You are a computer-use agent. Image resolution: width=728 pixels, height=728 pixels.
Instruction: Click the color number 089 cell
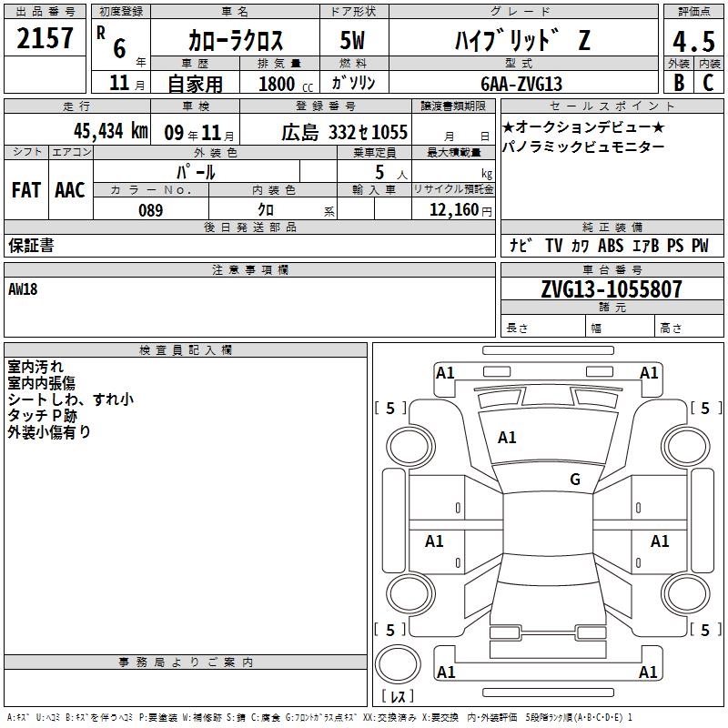click(x=151, y=210)
